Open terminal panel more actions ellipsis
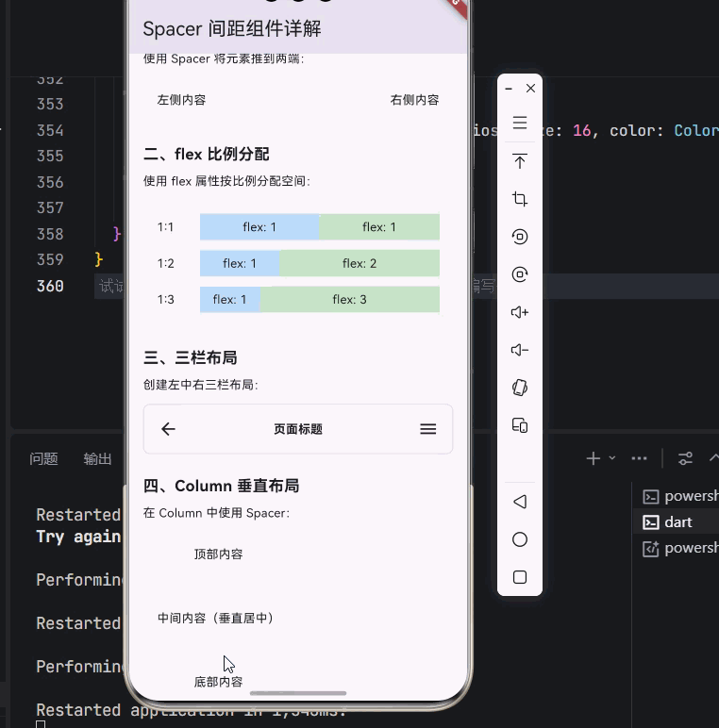This screenshot has height=728, width=719. (639, 458)
